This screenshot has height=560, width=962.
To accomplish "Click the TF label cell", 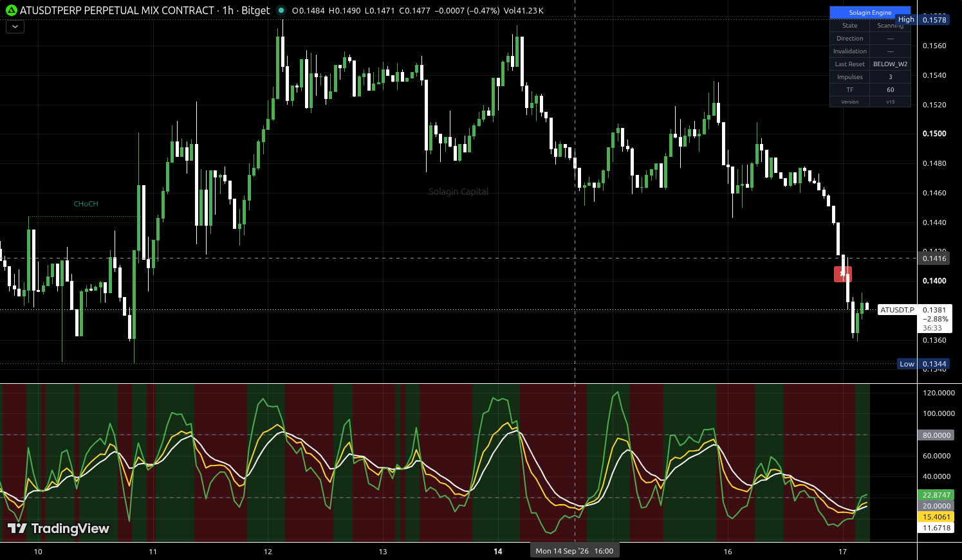I will pos(849,90).
